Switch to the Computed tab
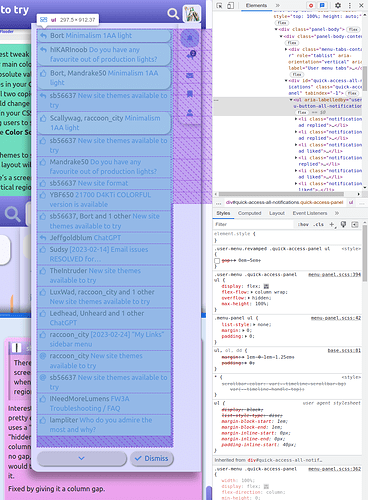The width and height of the screenshot is (368, 500). [x=249, y=213]
